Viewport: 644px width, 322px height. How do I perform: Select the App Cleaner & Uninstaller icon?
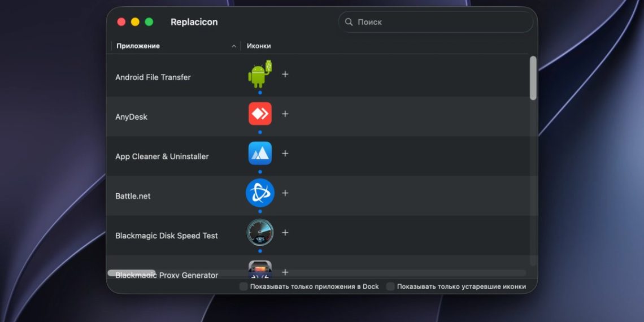coord(260,153)
